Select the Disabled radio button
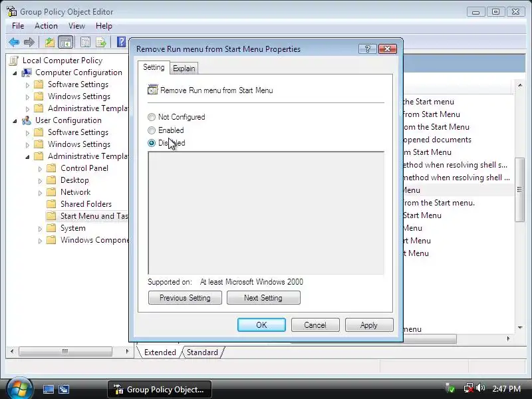 (152, 143)
